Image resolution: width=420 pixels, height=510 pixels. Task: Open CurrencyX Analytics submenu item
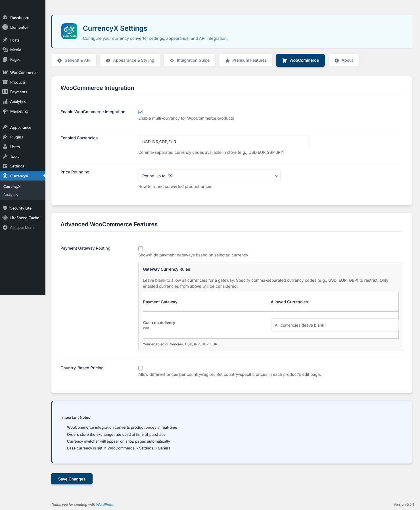pyautogui.click(x=11, y=195)
